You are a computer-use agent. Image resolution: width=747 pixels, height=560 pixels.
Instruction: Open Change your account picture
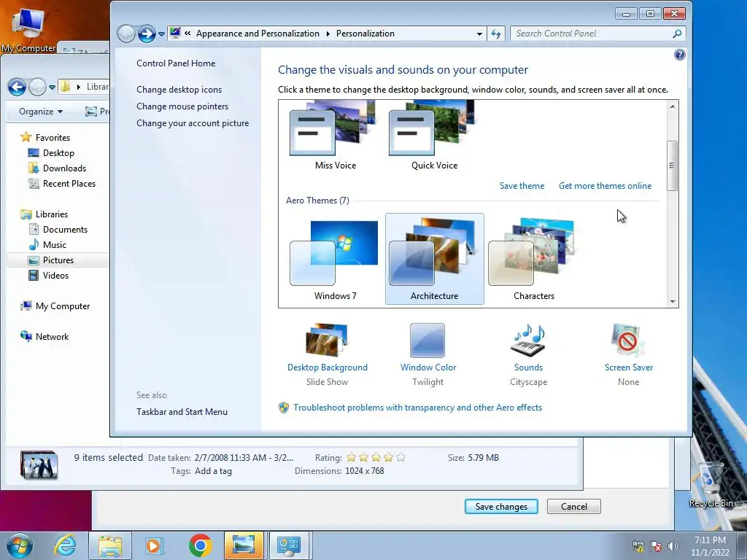click(193, 122)
